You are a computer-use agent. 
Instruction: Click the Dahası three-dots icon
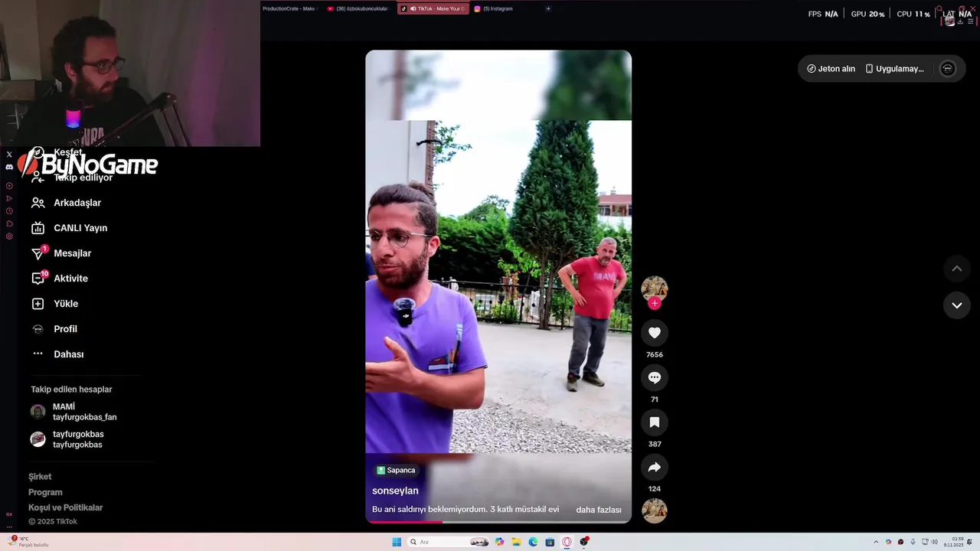click(38, 354)
